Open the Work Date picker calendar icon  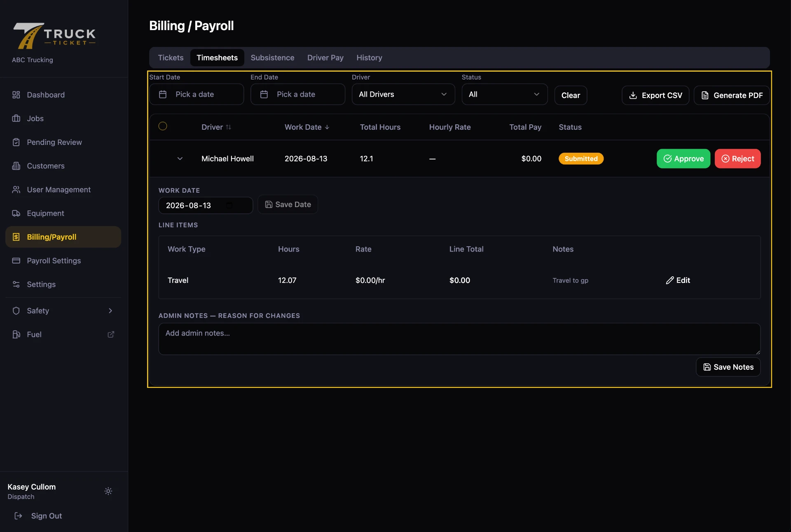229,205
